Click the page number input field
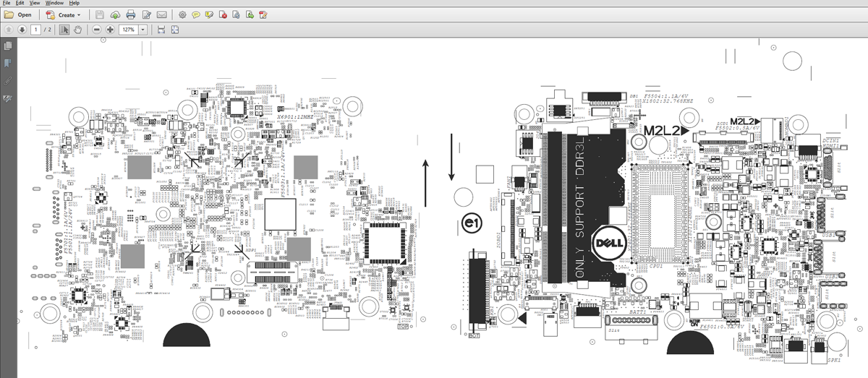 click(35, 30)
